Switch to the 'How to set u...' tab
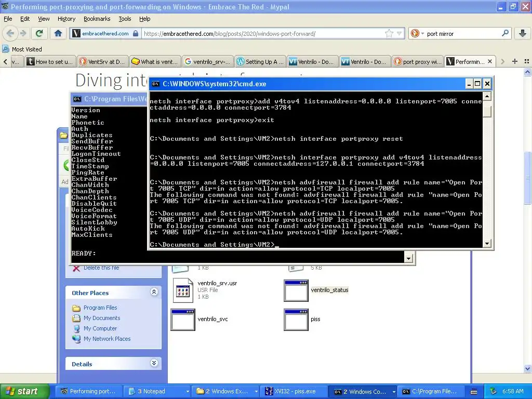Image resolution: width=532 pixels, height=399 pixels. pyautogui.click(x=50, y=61)
